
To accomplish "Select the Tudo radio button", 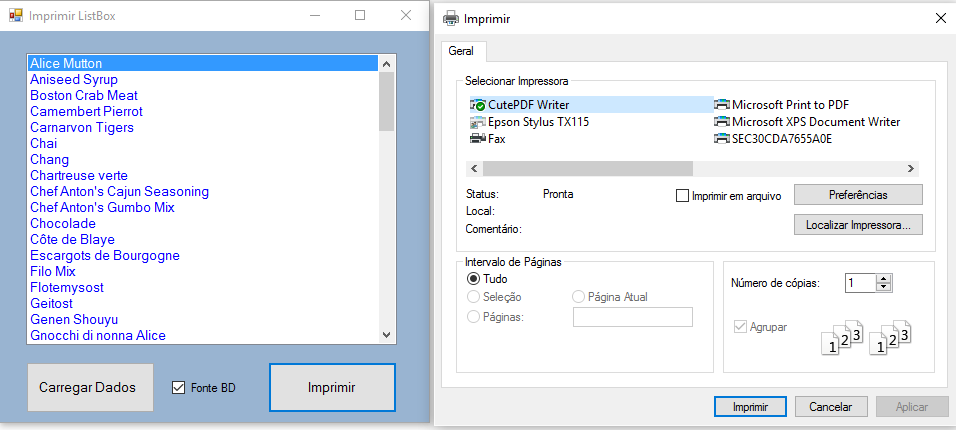I will pyautogui.click(x=473, y=279).
